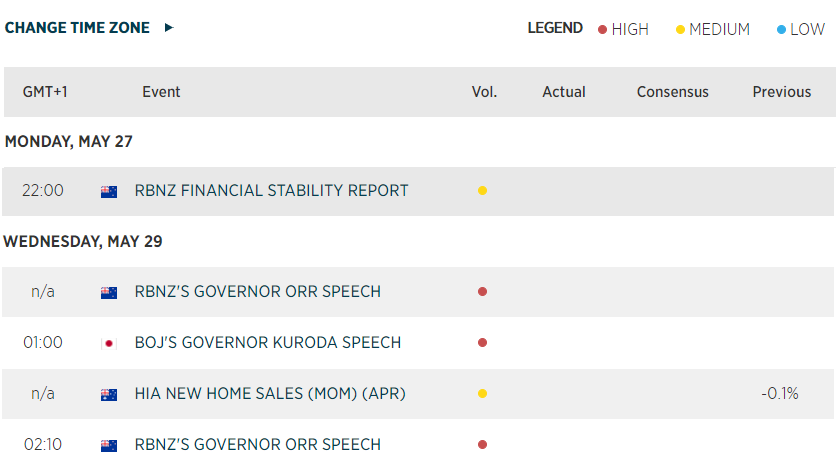The width and height of the screenshot is (840, 471).
Task: Click yellow volatility dot for HIA New Home Sales
Action: (x=482, y=394)
